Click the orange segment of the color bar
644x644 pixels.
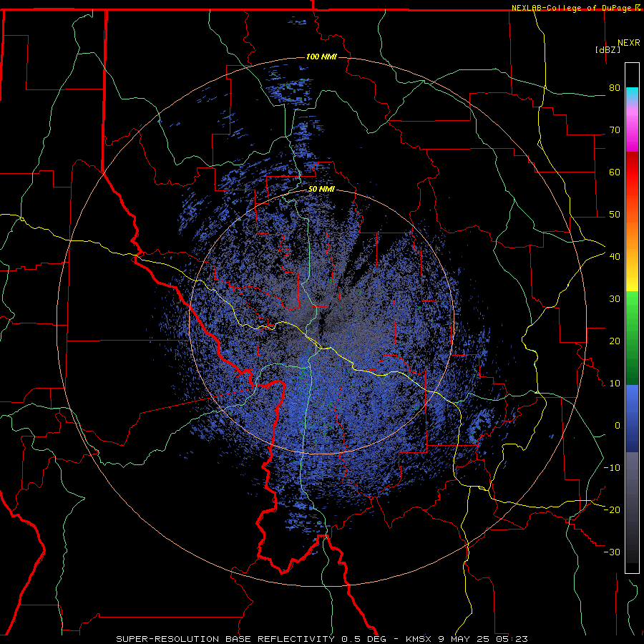632,234
